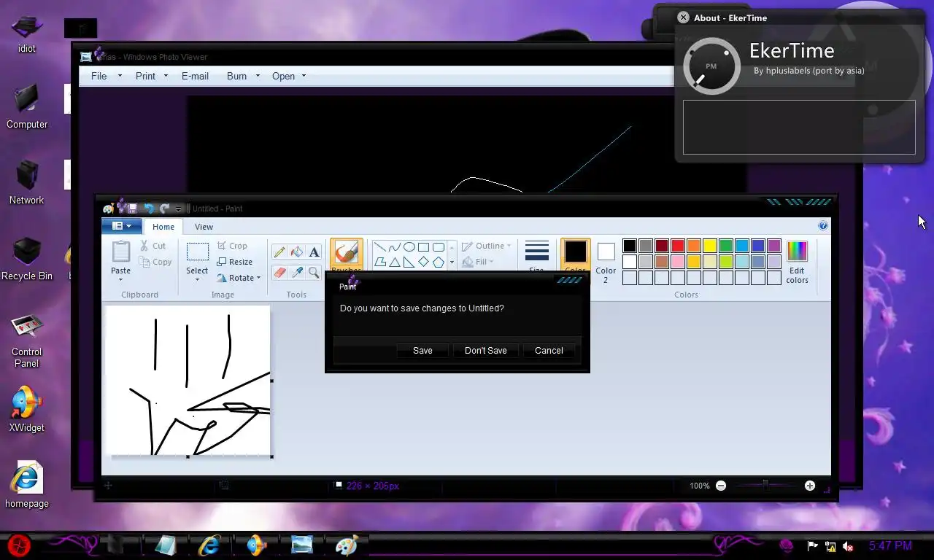Click the Crop tool
The image size is (934, 560).
pos(233,246)
